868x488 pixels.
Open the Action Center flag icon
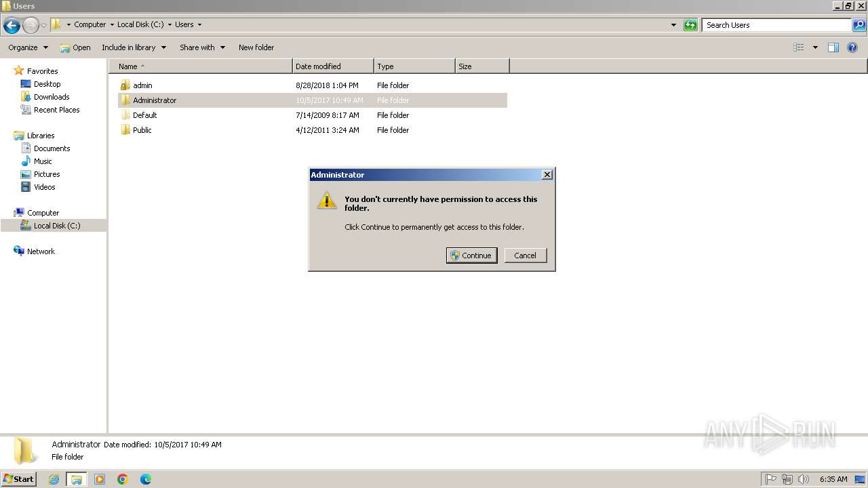pyautogui.click(x=771, y=479)
